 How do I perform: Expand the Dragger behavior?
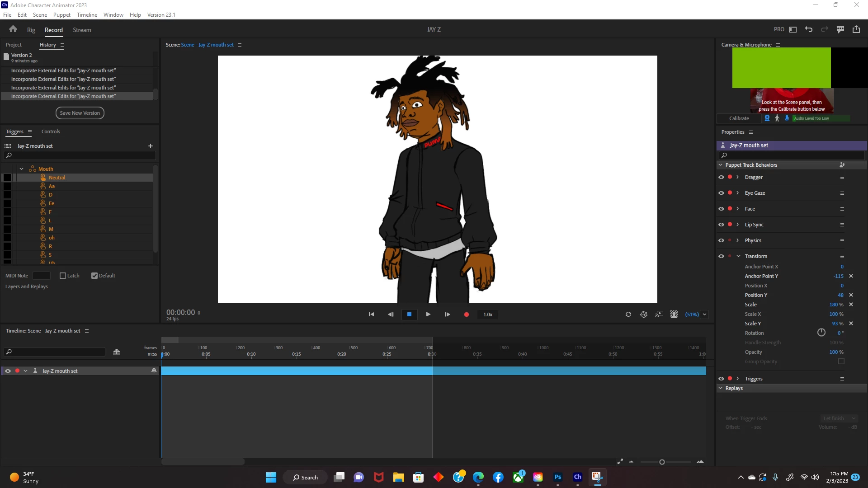tap(738, 177)
